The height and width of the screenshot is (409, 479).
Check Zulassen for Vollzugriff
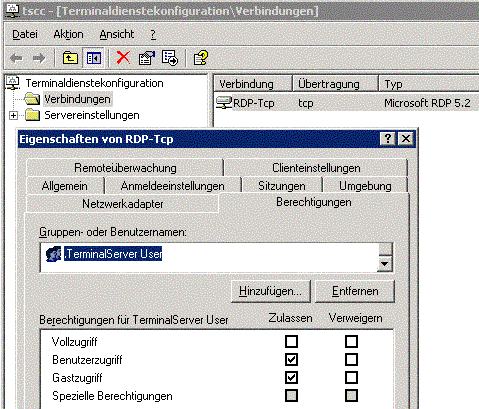point(291,342)
